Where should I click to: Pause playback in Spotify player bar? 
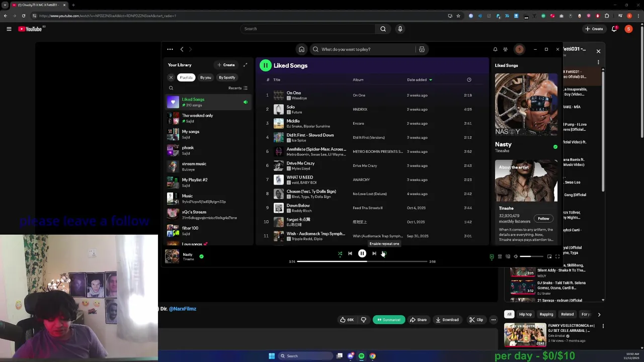(362, 253)
